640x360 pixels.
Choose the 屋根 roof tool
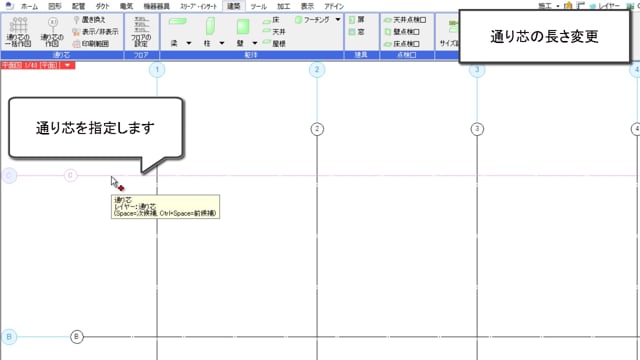point(274,43)
